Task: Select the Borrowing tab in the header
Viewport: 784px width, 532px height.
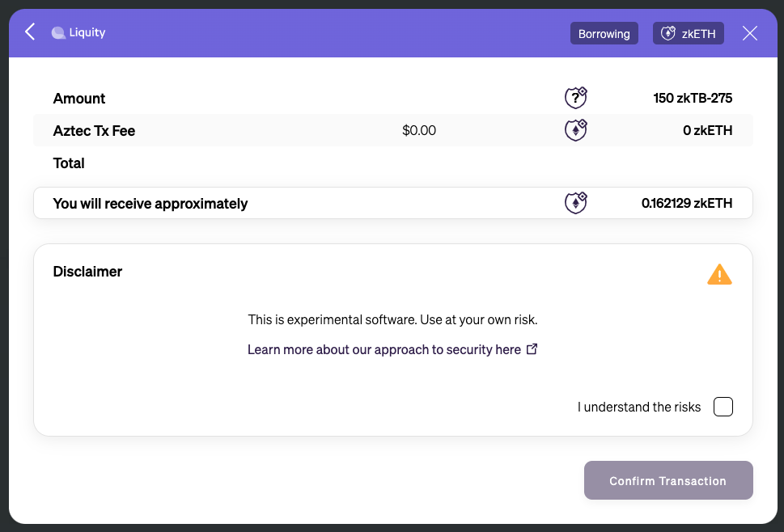Action: 604,33
